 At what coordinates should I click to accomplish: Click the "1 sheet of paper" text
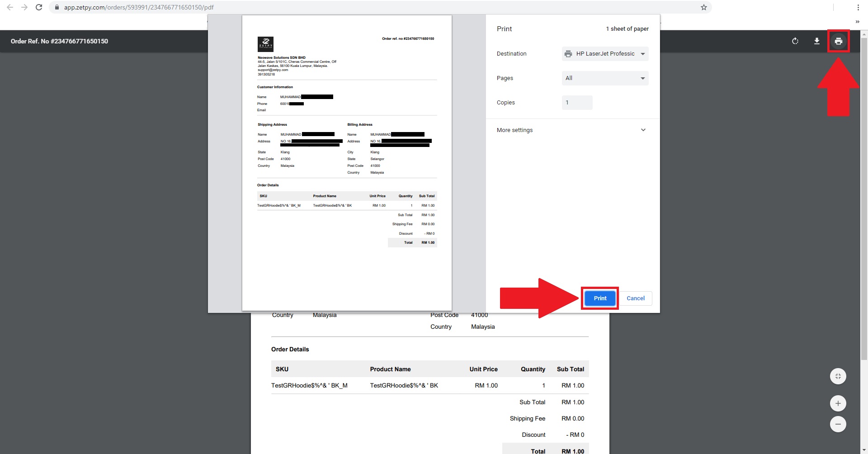[x=627, y=29]
